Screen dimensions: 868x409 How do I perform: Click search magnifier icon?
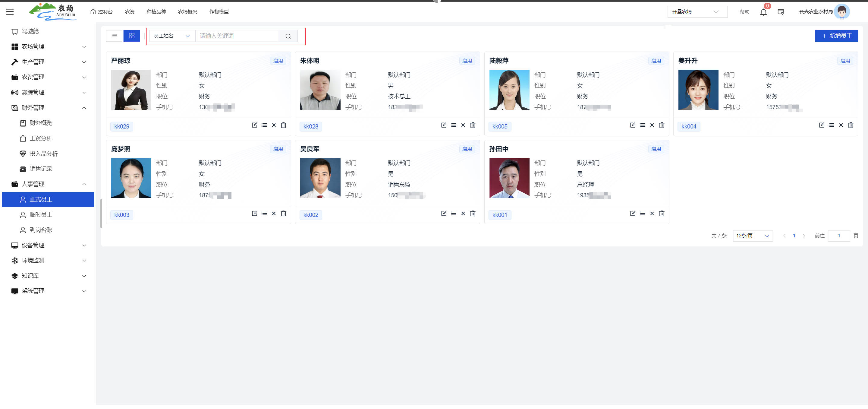(x=288, y=36)
